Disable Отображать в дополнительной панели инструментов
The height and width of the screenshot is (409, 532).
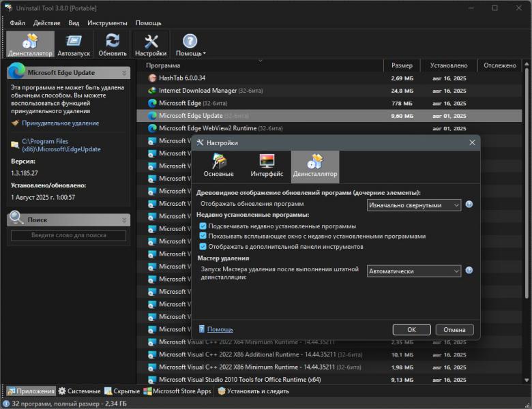[203, 247]
